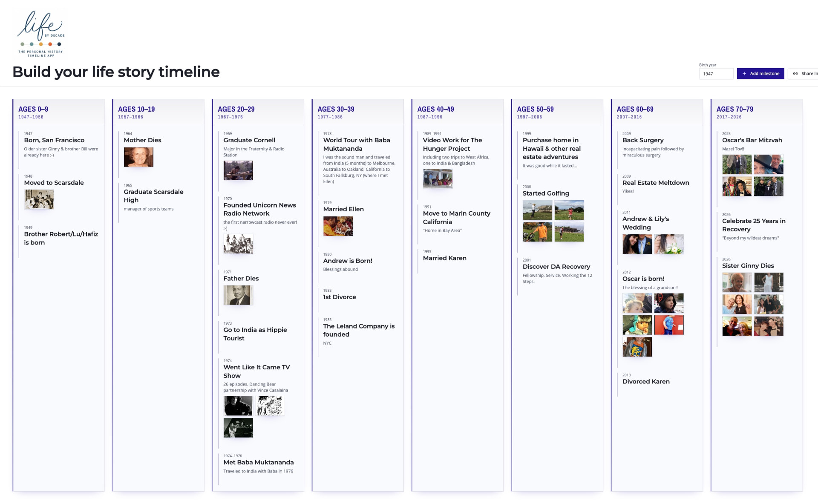Click the Life by Decade logo
The height and width of the screenshot is (504, 818).
click(x=41, y=34)
